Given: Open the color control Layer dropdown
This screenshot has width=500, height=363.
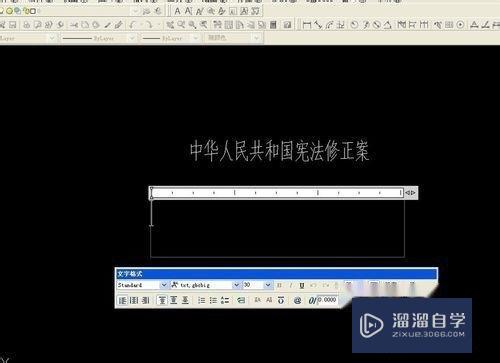Looking at the screenshot, I should [52, 38].
